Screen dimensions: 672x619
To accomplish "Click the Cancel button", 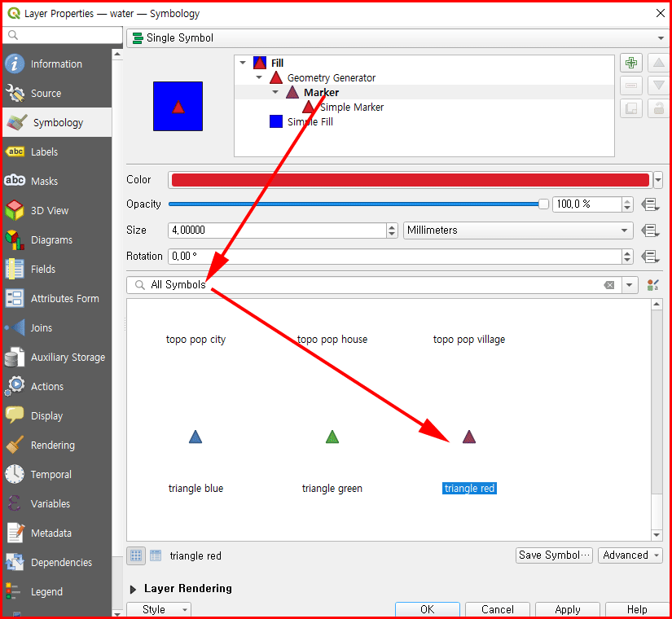I will tap(497, 609).
